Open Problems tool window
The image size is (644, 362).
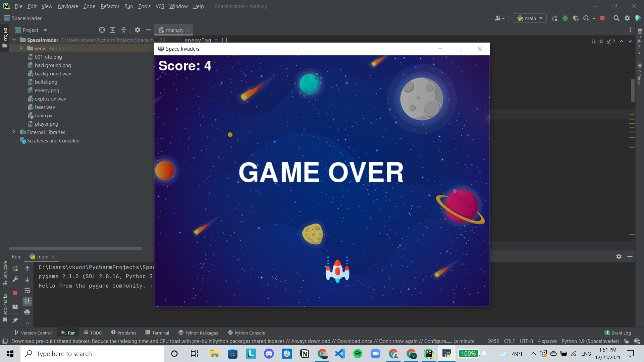click(123, 333)
